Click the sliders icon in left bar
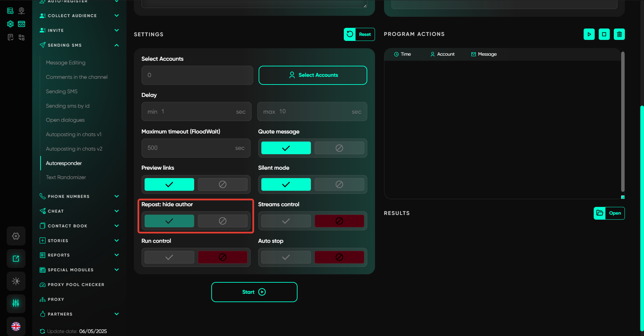Image resolution: width=644 pixels, height=336 pixels. click(16, 303)
